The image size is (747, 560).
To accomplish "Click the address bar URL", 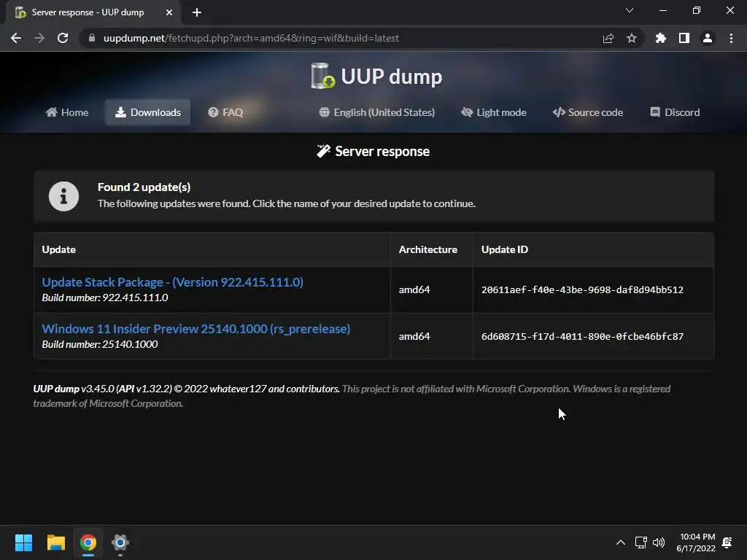I will click(x=251, y=38).
